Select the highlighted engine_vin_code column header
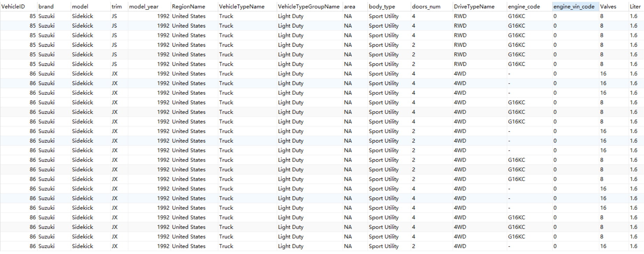 point(574,7)
